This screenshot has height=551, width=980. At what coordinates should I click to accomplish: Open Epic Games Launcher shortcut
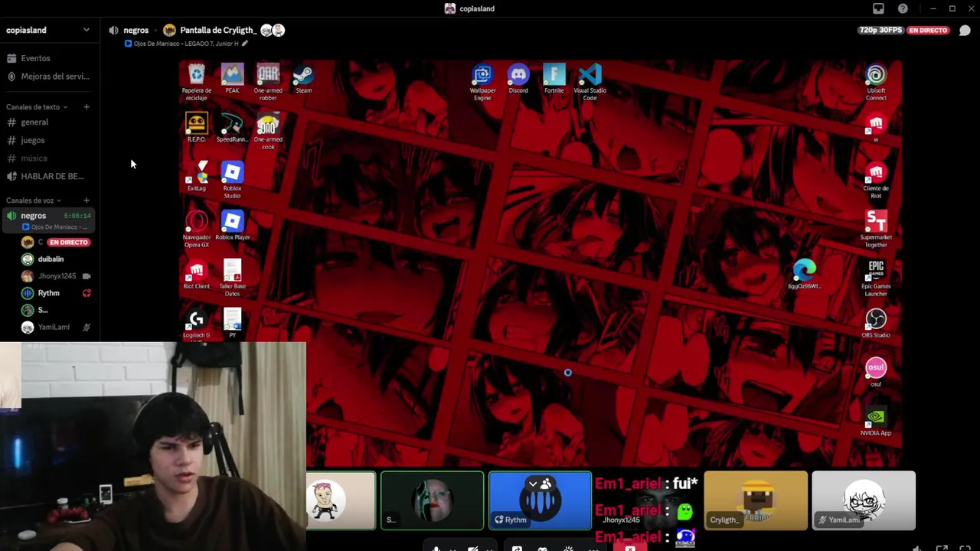tap(876, 279)
